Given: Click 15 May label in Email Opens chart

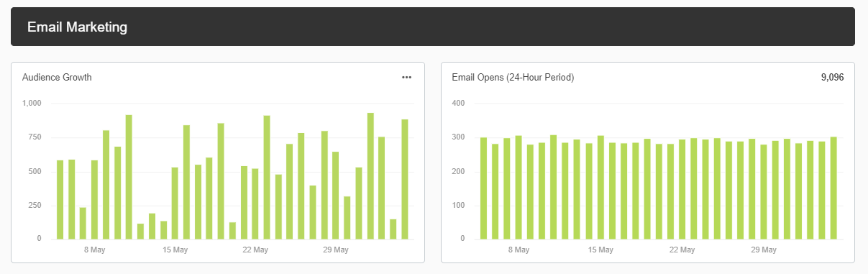Looking at the screenshot, I should click(x=601, y=250).
